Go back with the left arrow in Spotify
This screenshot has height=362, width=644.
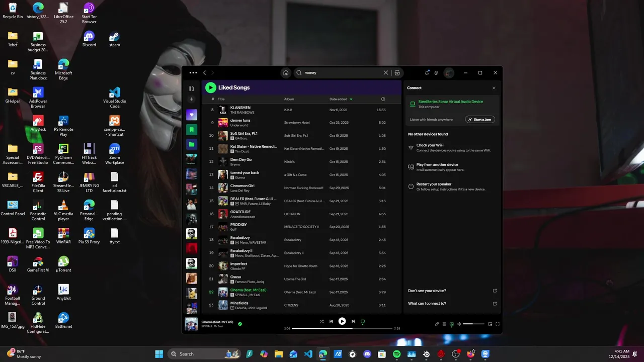(x=204, y=73)
